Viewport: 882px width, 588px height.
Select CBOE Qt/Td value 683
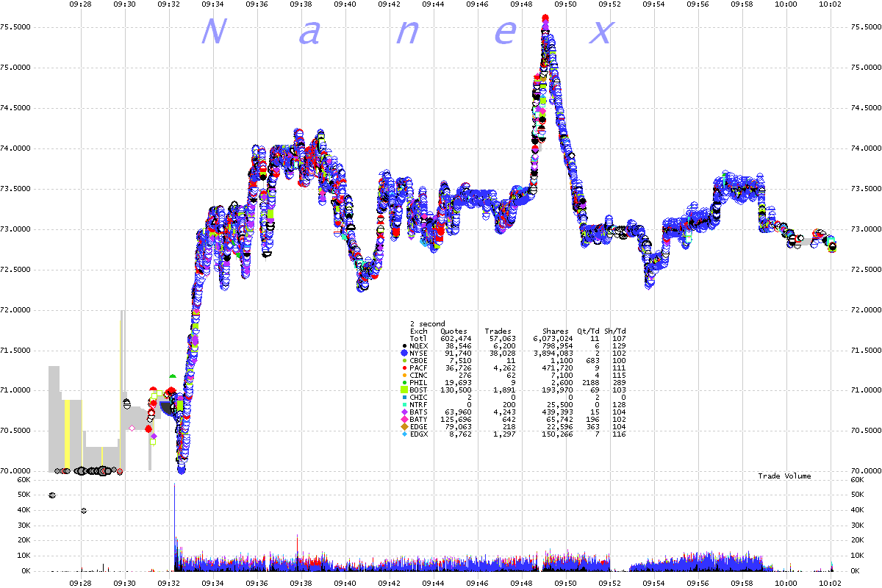click(592, 361)
